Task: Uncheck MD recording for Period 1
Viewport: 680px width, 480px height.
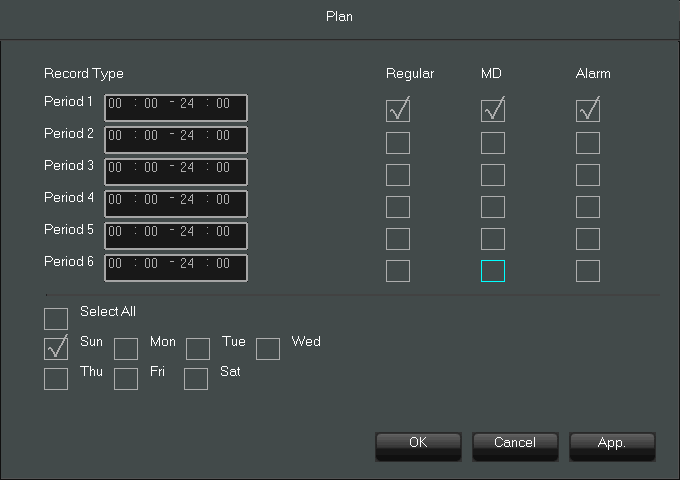Action: pos(493,111)
